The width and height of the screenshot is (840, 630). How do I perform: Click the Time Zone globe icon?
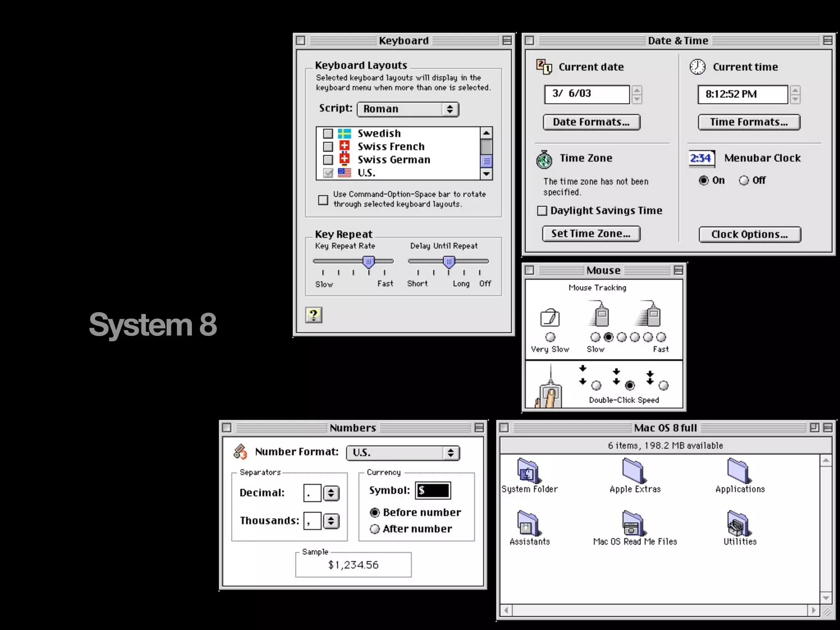(x=544, y=160)
